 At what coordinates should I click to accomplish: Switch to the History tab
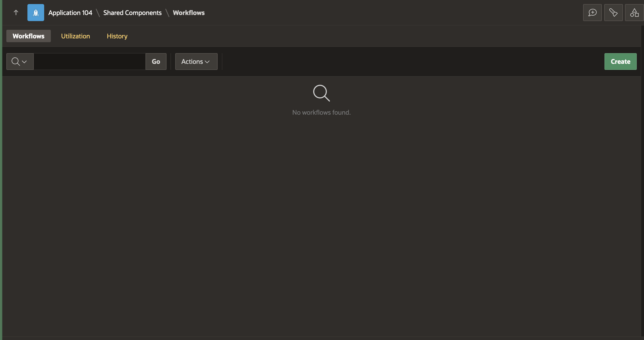[x=117, y=36]
